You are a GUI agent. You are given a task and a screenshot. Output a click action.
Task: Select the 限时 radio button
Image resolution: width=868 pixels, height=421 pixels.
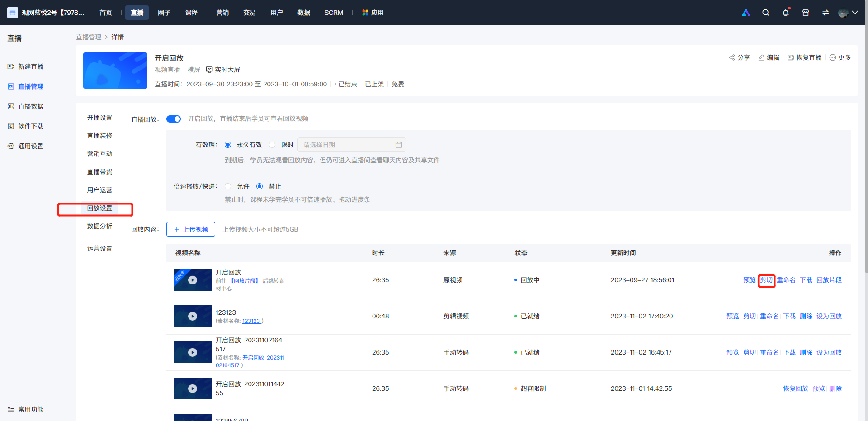(x=272, y=145)
